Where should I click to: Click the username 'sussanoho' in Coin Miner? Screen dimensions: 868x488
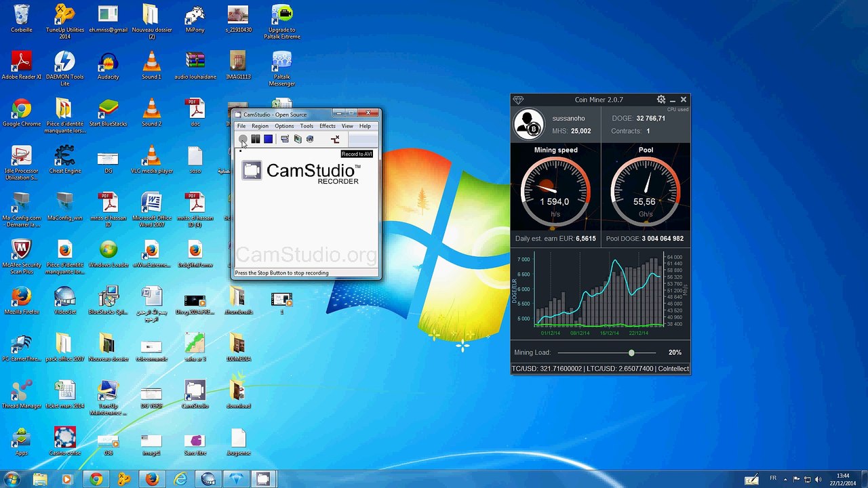[568, 118]
